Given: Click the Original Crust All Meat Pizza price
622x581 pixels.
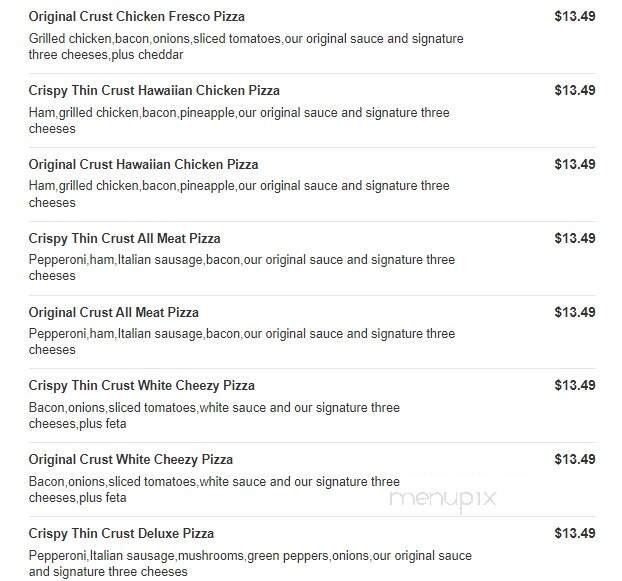Looking at the screenshot, I should (574, 312).
